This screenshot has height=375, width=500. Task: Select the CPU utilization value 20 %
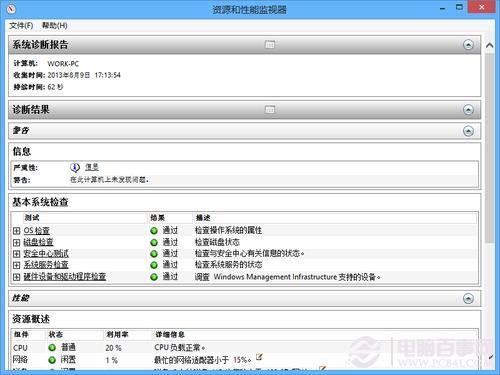113,348
